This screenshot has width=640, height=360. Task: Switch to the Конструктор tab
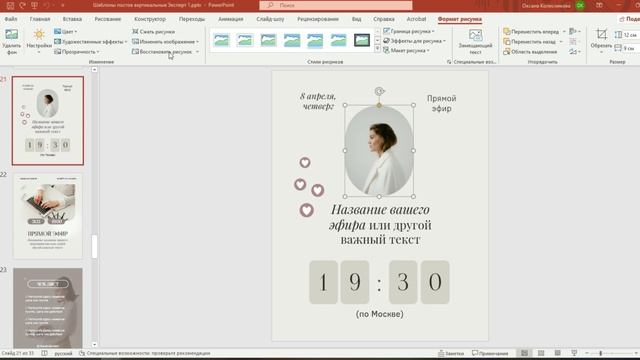pos(150,19)
